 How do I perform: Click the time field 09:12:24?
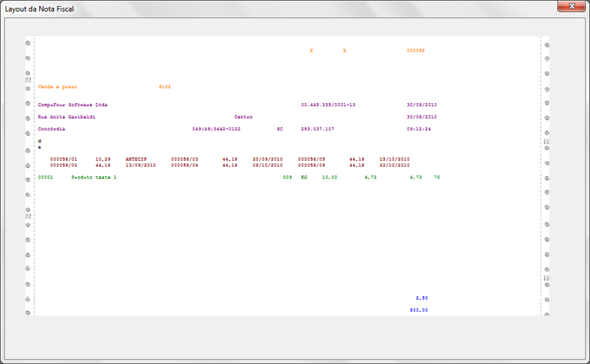(x=418, y=129)
